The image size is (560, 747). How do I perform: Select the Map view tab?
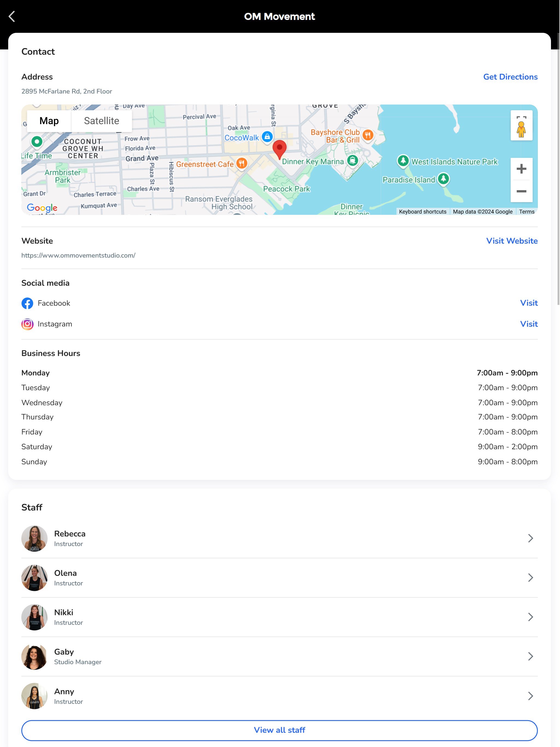[x=49, y=121]
